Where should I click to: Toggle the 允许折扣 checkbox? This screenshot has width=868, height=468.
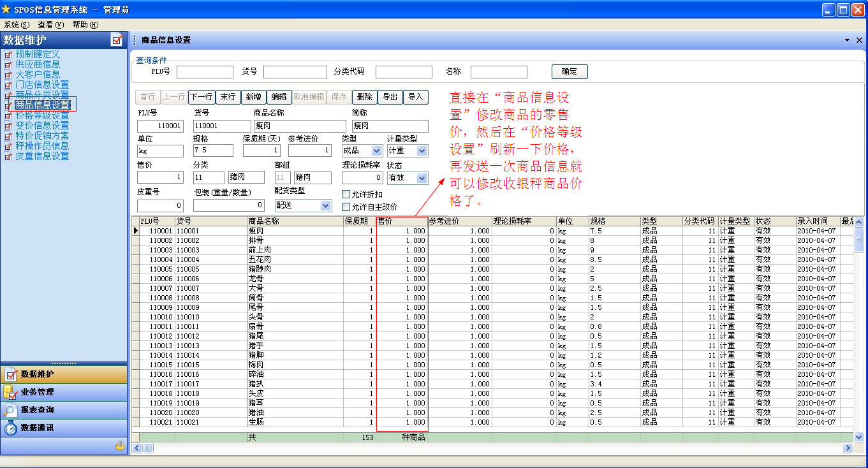346,194
